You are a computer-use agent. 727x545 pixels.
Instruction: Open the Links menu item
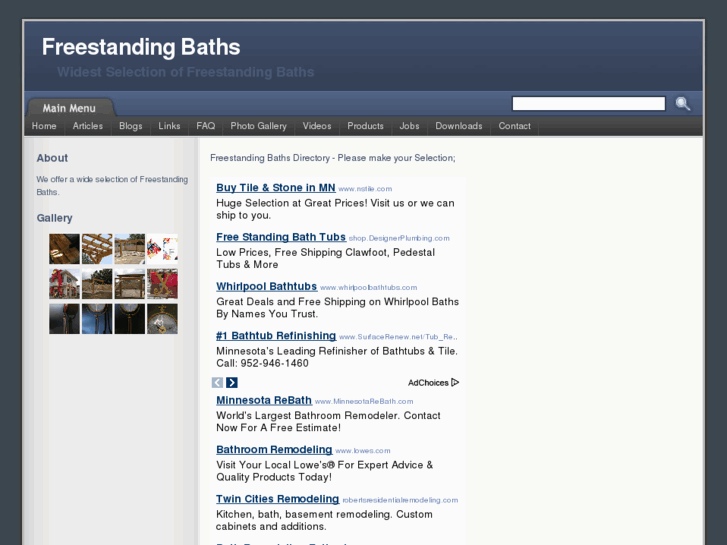169,126
